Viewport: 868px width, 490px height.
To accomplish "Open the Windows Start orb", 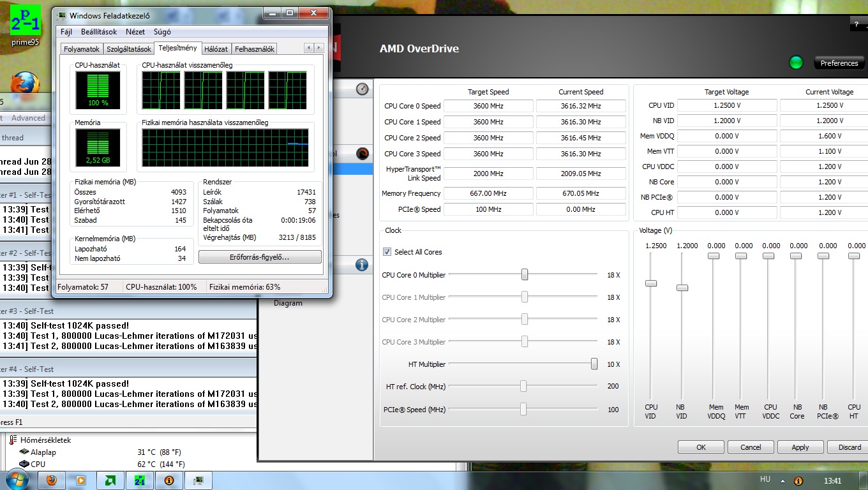I will coord(17,479).
